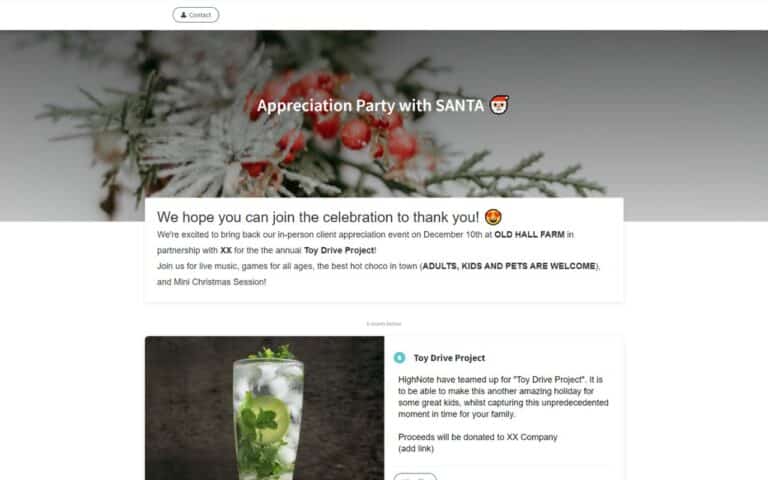Click the small events label above the card

384,324
